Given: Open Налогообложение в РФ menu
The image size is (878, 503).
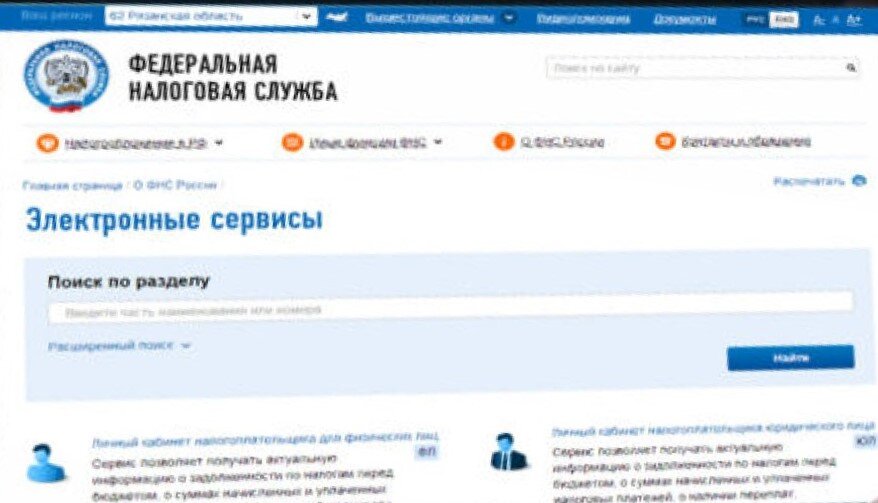Looking at the screenshot, I should tap(135, 143).
